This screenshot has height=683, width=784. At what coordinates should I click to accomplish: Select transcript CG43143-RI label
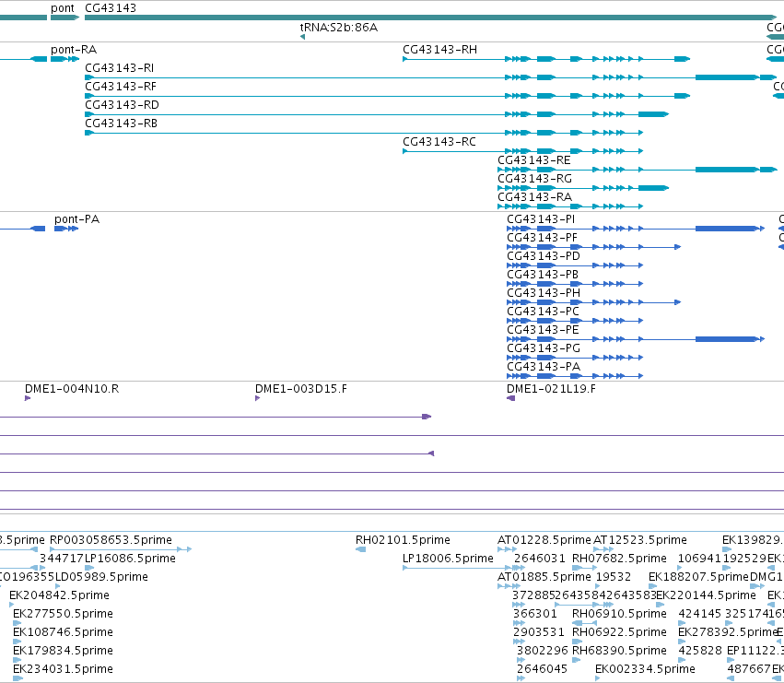click(120, 68)
